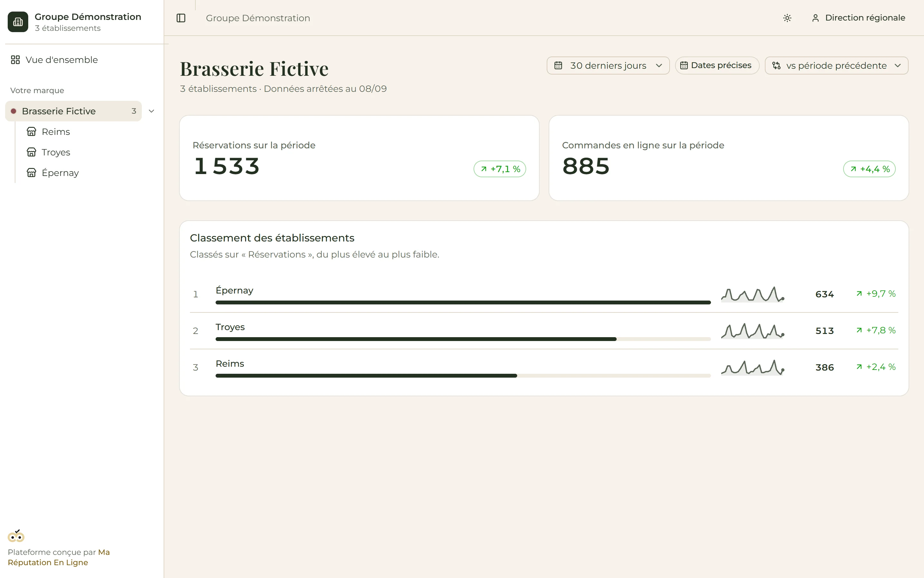This screenshot has height=578, width=924.
Task: Switch theme with the sun icon
Action: coord(787,18)
